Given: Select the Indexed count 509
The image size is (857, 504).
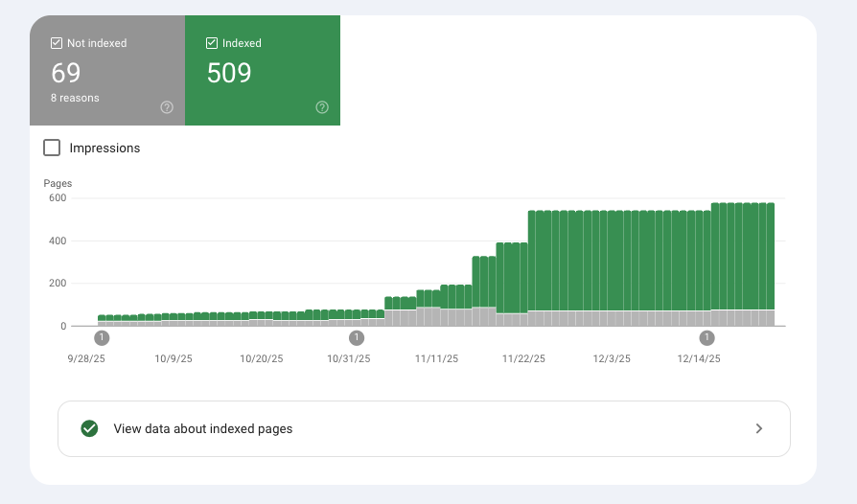Looking at the screenshot, I should pos(229,73).
